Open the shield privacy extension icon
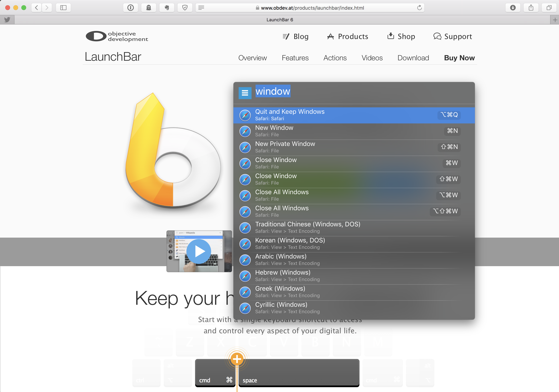 [x=185, y=8]
